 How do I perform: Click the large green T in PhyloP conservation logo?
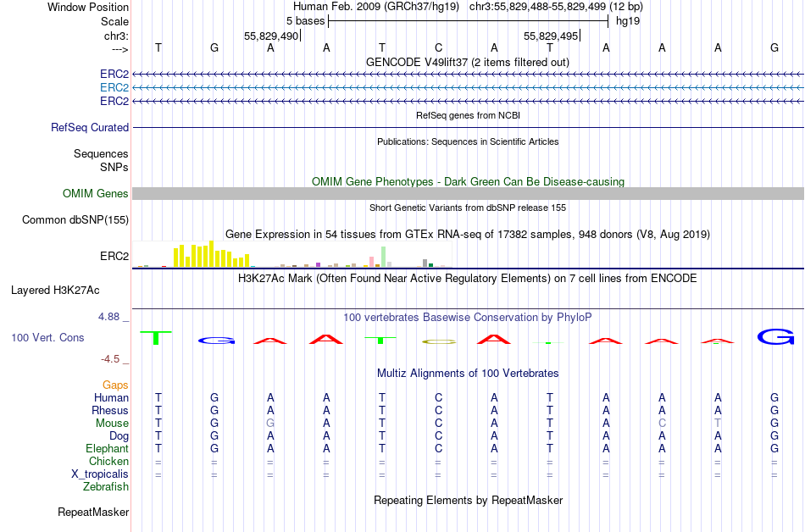(x=156, y=337)
